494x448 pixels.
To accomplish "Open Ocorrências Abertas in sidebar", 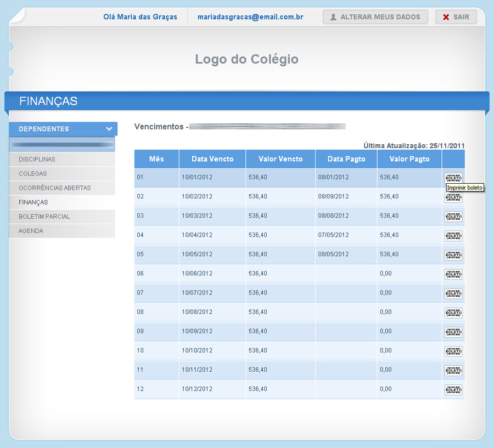I will [x=62, y=188].
